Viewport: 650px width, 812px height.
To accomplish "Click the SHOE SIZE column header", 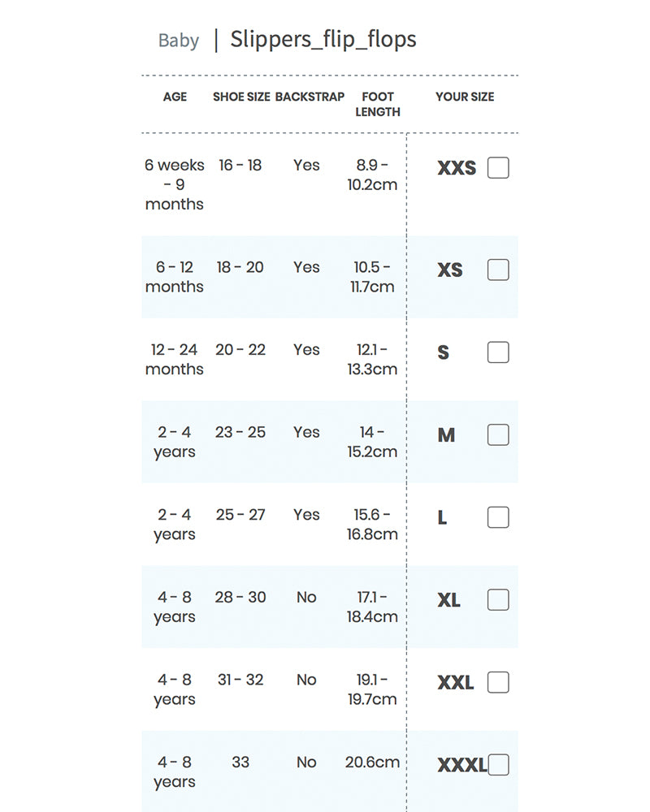I will tap(241, 97).
